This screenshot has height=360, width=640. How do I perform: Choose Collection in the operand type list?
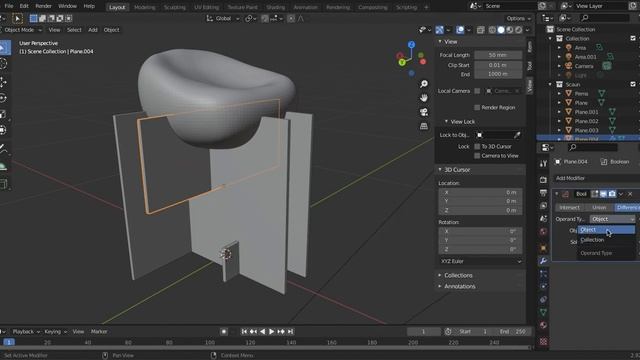(x=606, y=240)
